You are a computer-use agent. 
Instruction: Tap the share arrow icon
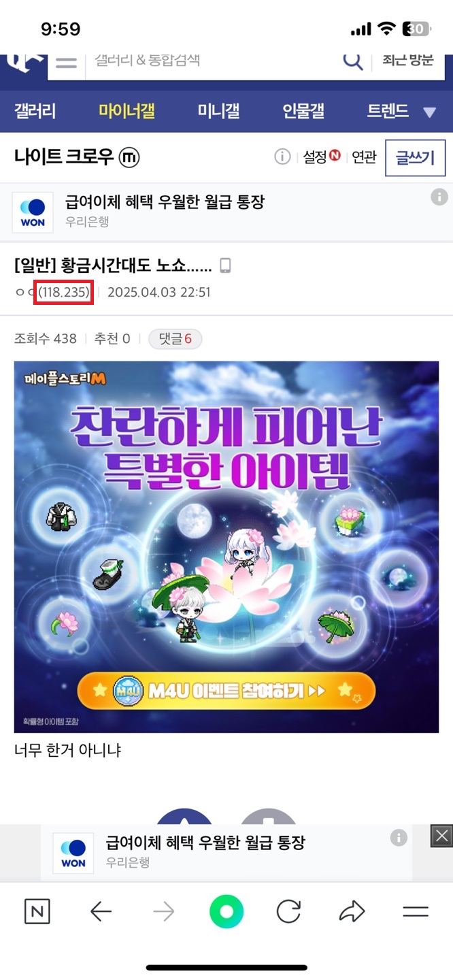[352, 911]
